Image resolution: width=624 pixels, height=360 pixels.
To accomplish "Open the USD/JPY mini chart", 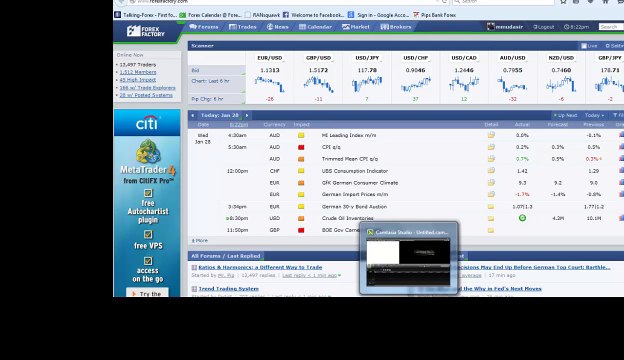I will (x=367, y=84).
